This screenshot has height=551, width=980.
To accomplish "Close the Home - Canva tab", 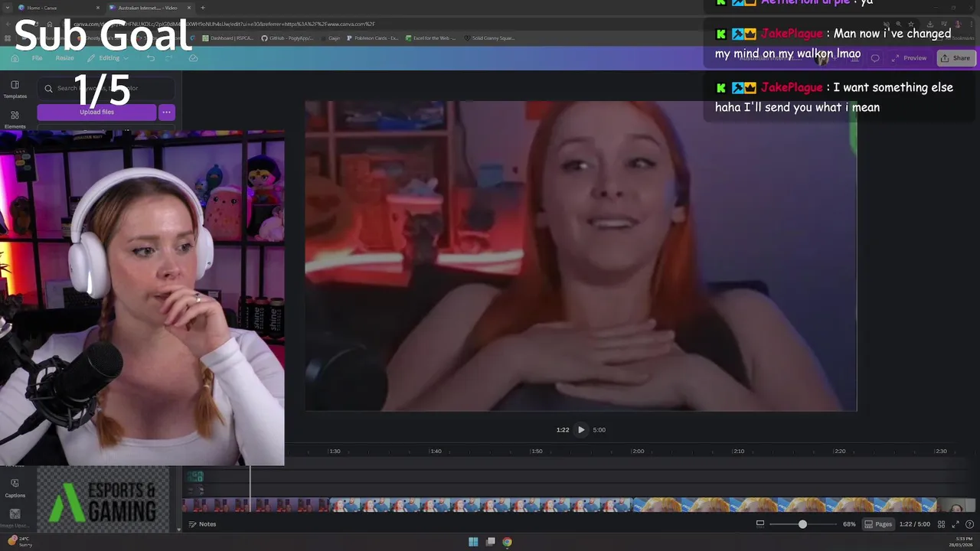I will click(98, 8).
